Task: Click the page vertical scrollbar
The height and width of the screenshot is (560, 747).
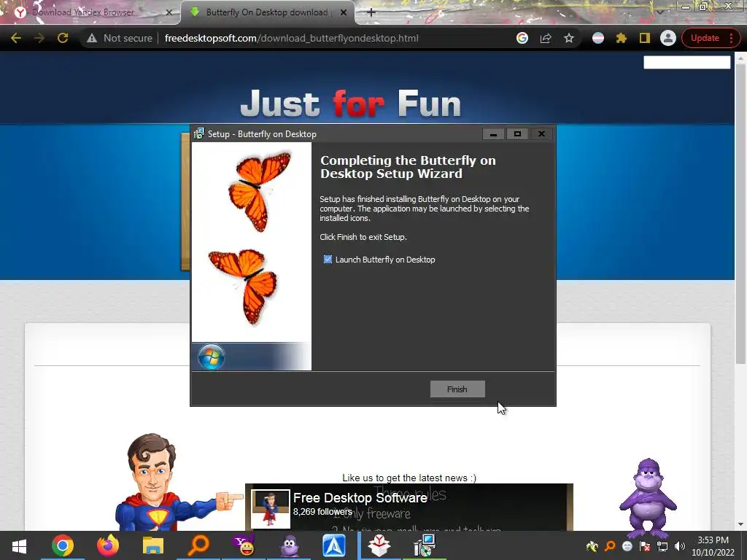Action: click(740, 214)
